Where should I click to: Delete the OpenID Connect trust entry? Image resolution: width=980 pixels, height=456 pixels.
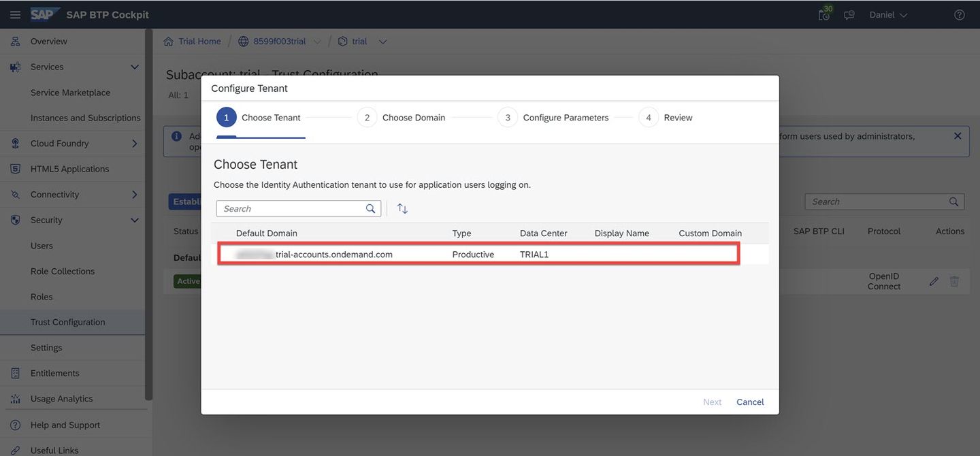coord(954,281)
